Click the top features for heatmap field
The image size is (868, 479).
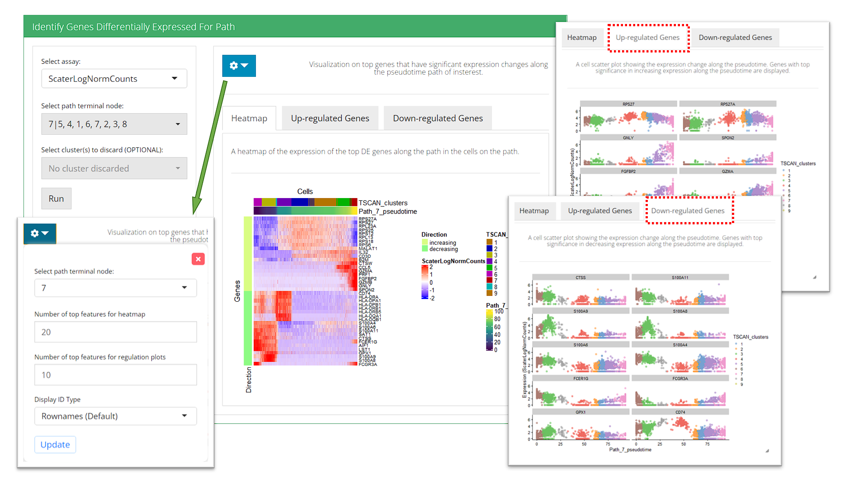[115, 332]
